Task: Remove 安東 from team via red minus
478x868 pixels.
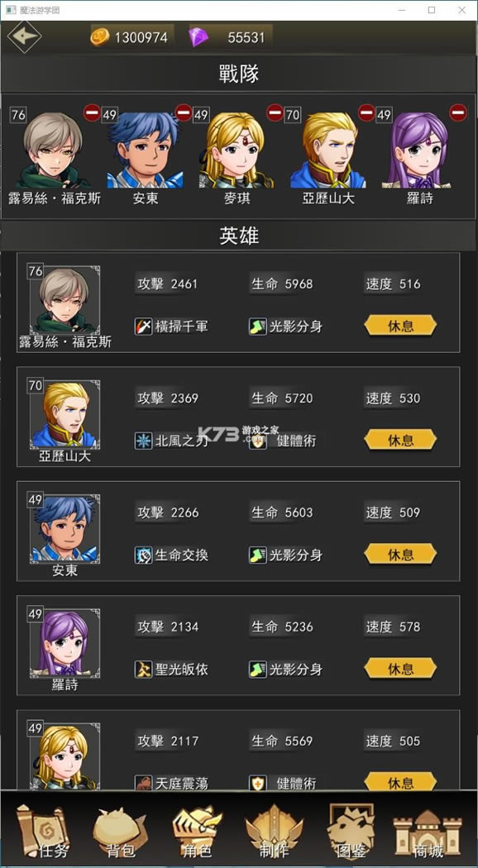Action: (184, 112)
